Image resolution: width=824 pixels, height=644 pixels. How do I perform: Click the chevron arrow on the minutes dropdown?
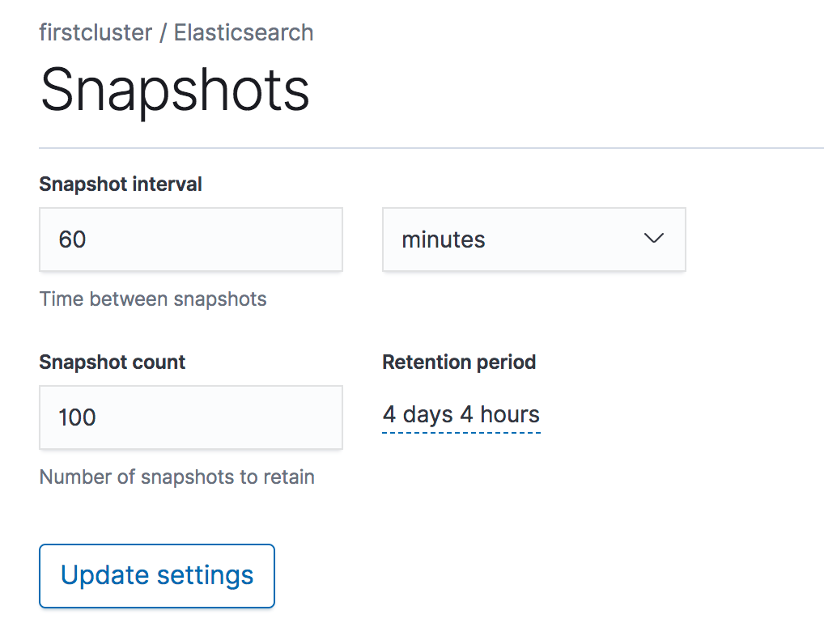[653, 239]
